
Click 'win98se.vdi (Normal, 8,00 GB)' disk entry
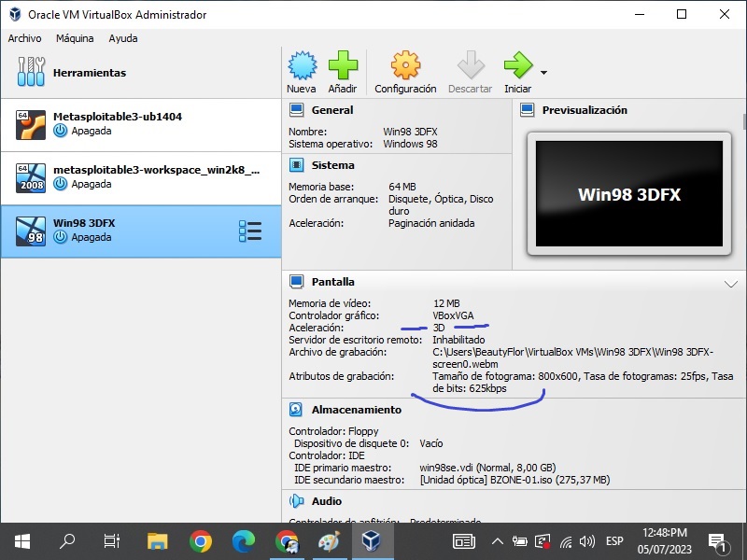click(x=487, y=468)
